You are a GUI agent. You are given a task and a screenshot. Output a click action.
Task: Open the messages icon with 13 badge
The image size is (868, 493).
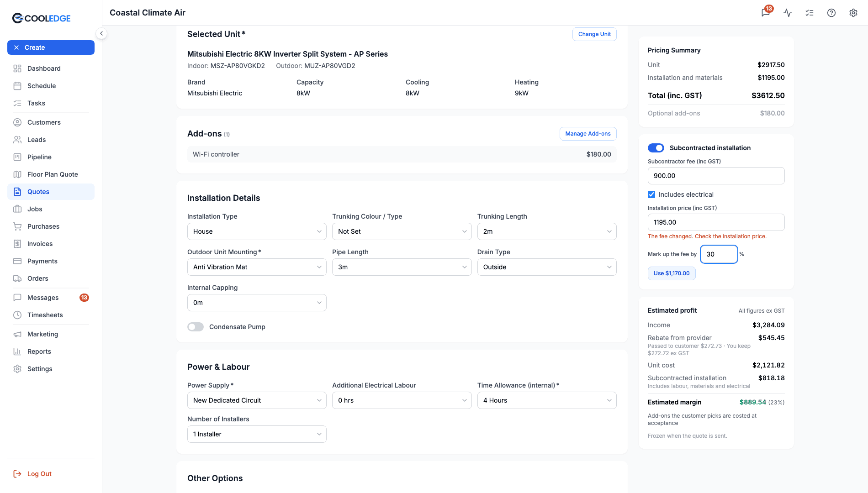tap(766, 12)
